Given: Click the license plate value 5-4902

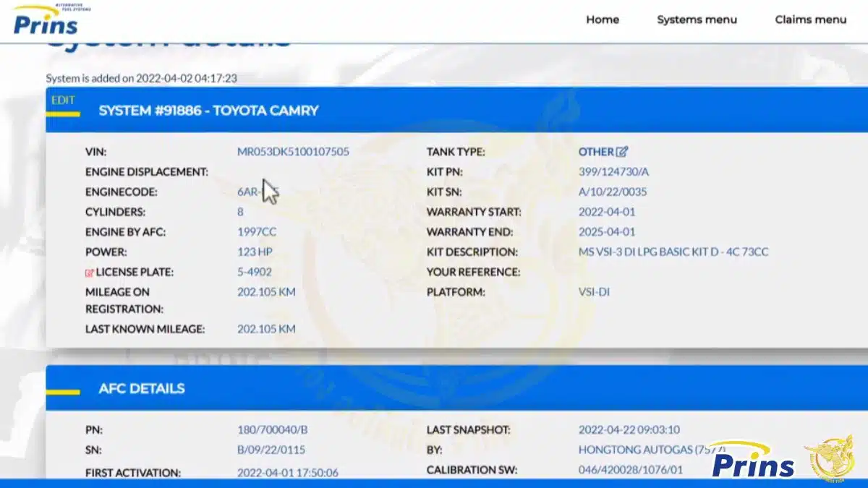Looking at the screenshot, I should coord(255,273).
